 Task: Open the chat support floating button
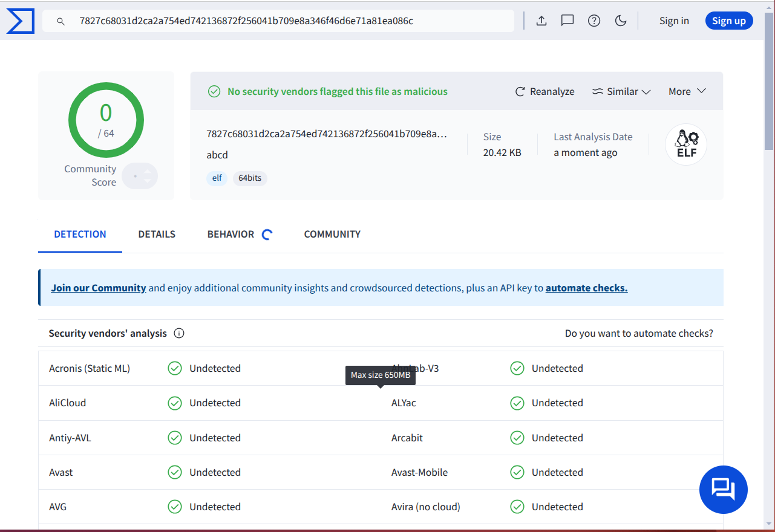[724, 490]
